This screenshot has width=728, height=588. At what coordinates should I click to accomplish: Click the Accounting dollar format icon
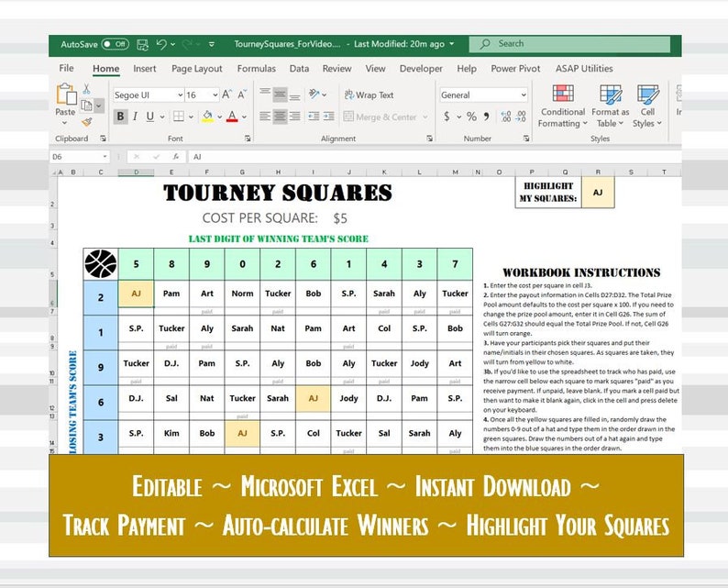click(447, 116)
